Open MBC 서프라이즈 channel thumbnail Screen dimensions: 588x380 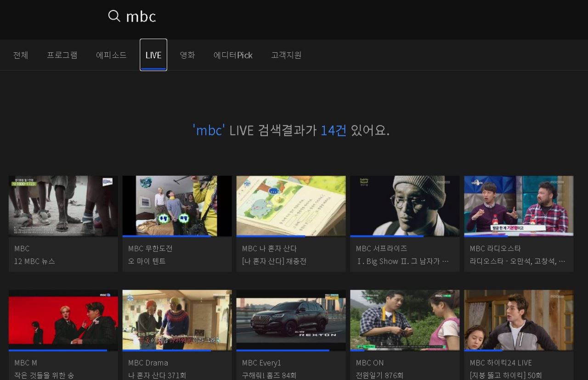tap(405, 206)
